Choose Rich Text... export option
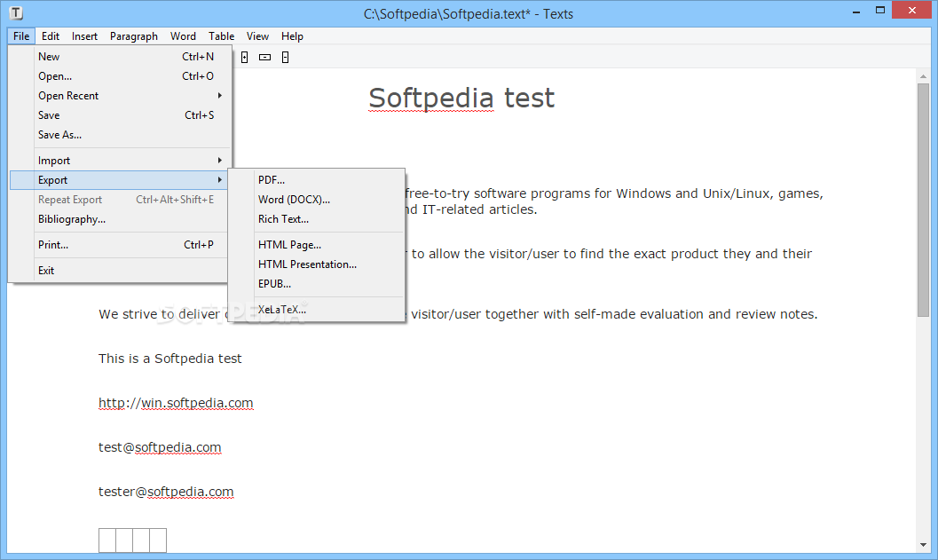This screenshot has width=938, height=560. click(x=317, y=219)
